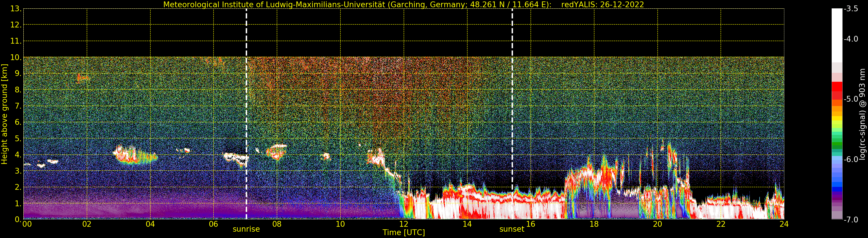Screen dimensions: 868x238
Task: Click height axis tick label 8
Action: [18, 90]
